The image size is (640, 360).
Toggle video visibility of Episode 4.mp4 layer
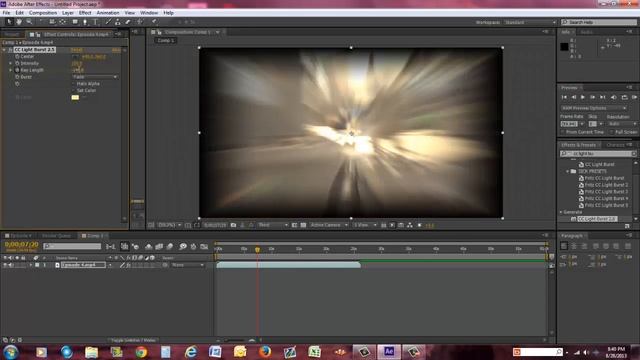(x=5, y=265)
